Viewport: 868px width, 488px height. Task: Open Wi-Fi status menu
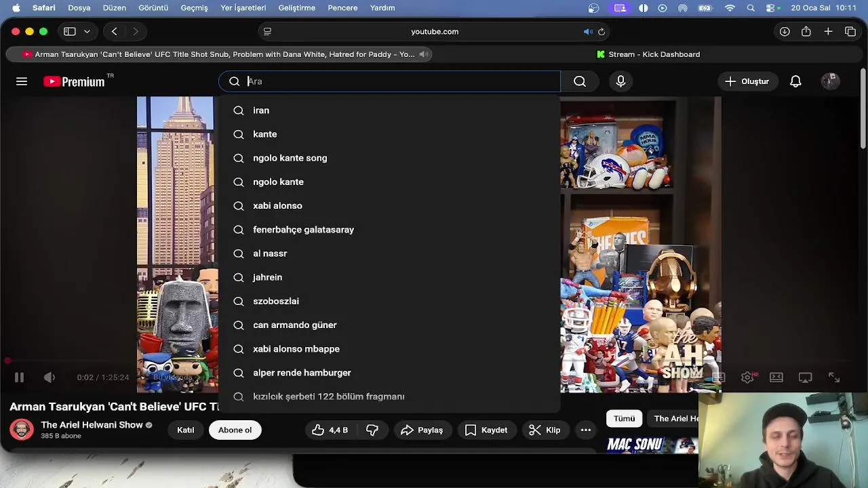click(730, 7)
